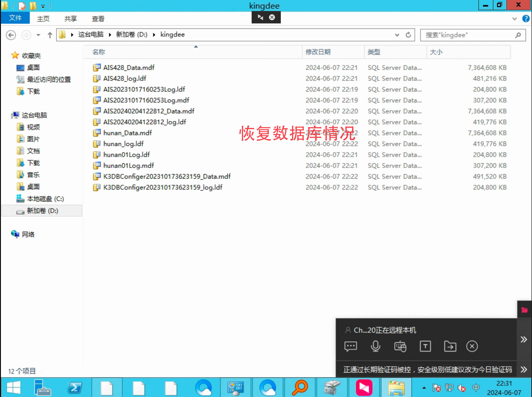
Task: Sort by the 类型 column header
Action: point(396,52)
